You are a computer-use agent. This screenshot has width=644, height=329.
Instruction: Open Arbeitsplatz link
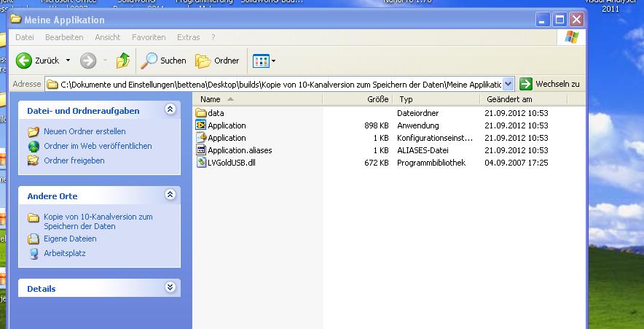click(x=65, y=253)
